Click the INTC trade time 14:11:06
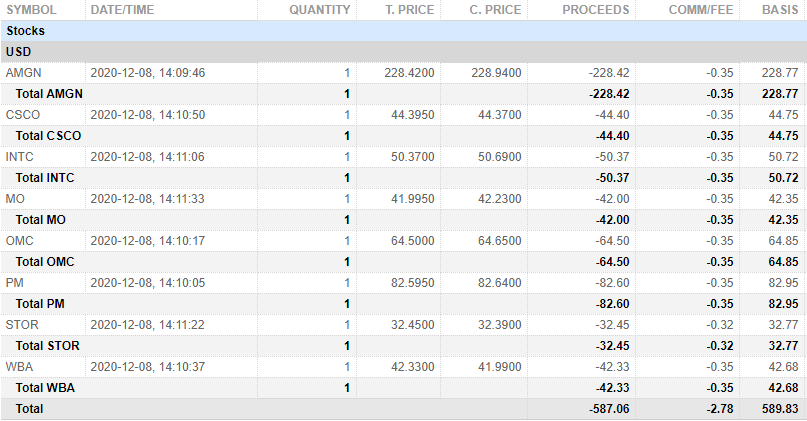The width and height of the screenshot is (807, 421). click(x=182, y=157)
